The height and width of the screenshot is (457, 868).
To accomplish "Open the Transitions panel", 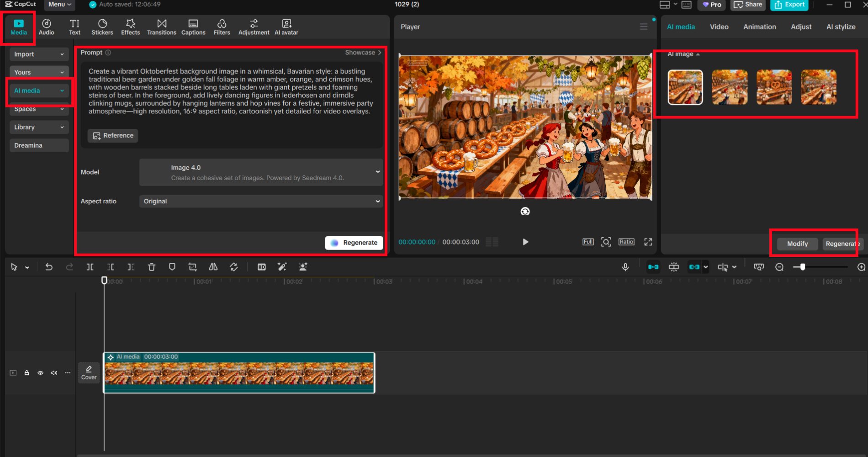I will tap(161, 26).
